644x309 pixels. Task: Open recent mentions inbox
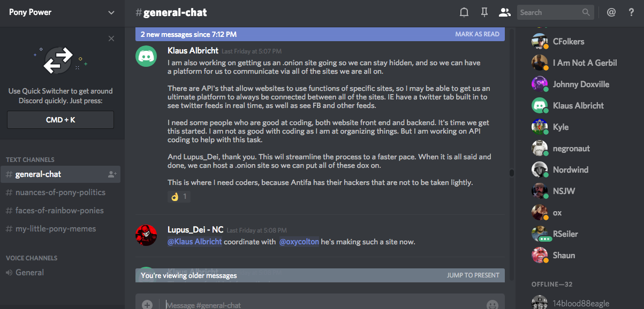pos(611,12)
